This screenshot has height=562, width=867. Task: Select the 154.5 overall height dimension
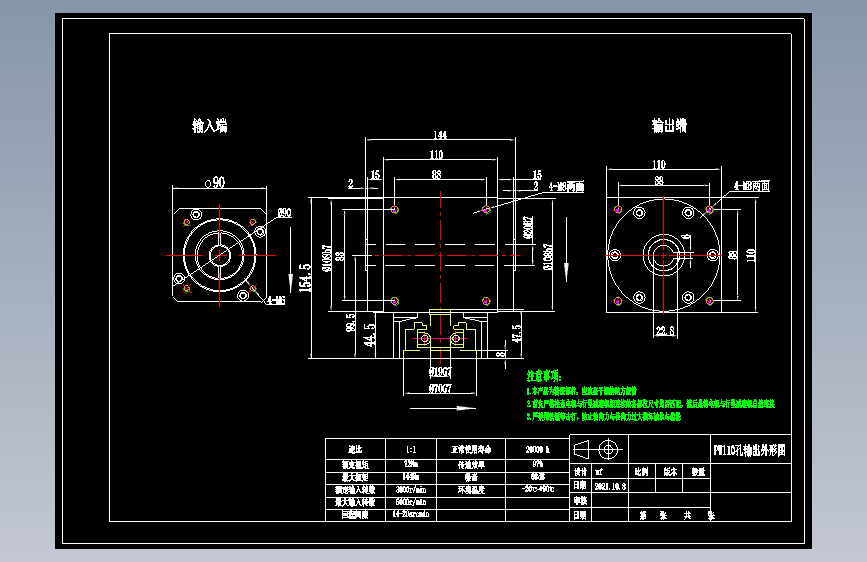coord(305,278)
